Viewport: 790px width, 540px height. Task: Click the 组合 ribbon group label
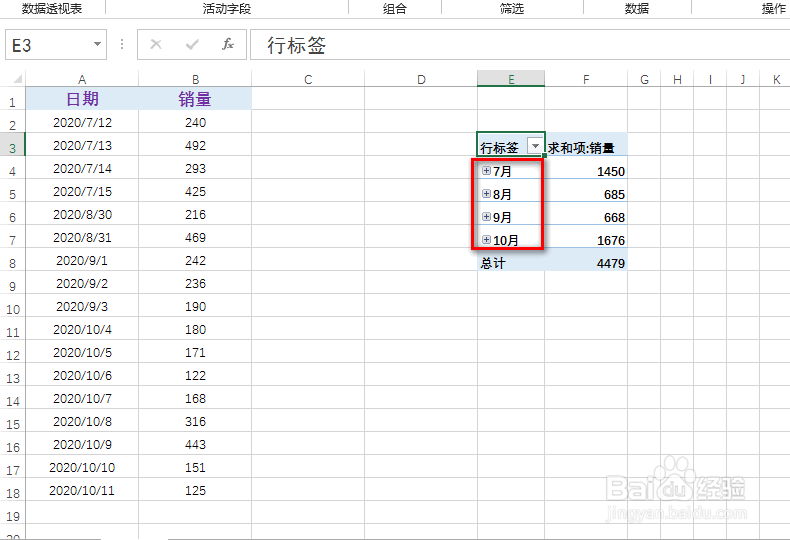pos(394,8)
